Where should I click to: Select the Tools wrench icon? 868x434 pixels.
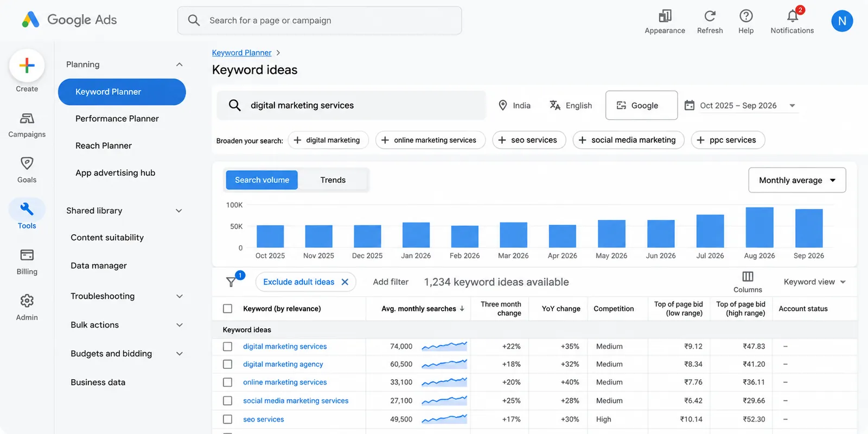click(x=27, y=209)
